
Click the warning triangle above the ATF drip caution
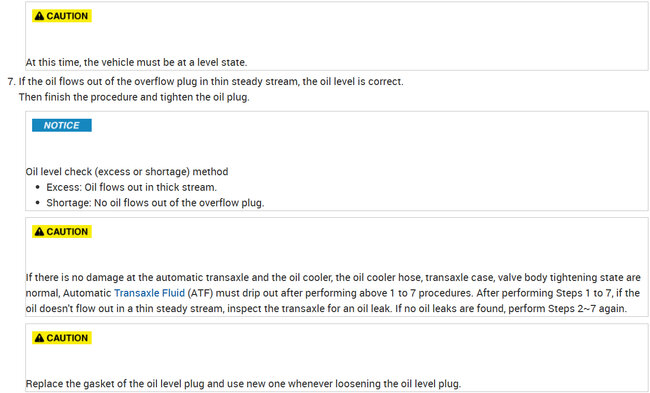(x=39, y=231)
